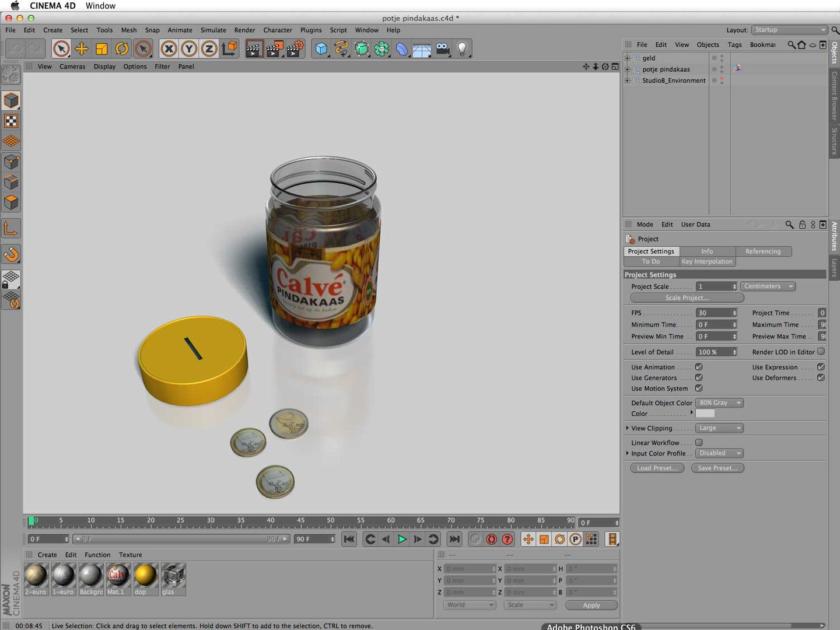Switch to Model mode in left palette

[11, 100]
